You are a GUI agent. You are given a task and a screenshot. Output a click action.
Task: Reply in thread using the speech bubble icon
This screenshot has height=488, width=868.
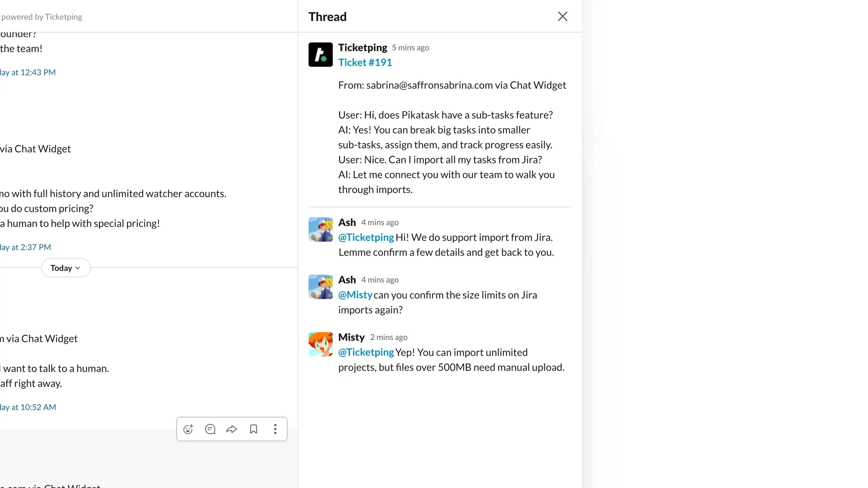[210, 429]
